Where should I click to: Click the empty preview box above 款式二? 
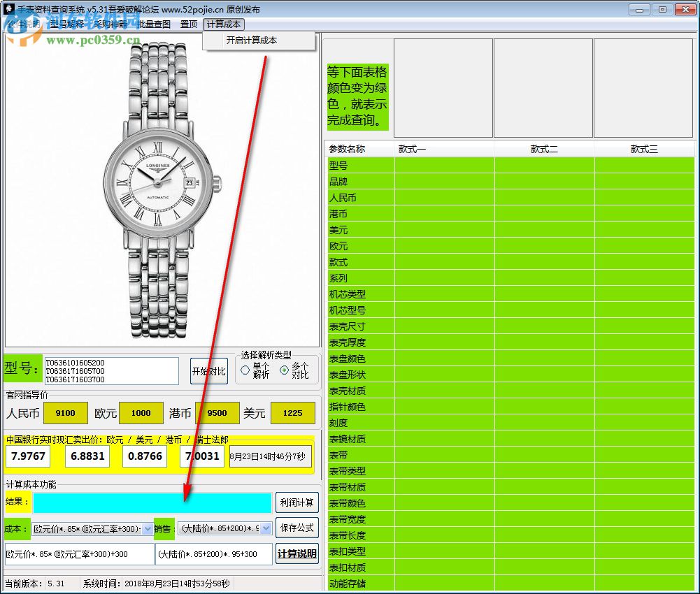(543, 88)
